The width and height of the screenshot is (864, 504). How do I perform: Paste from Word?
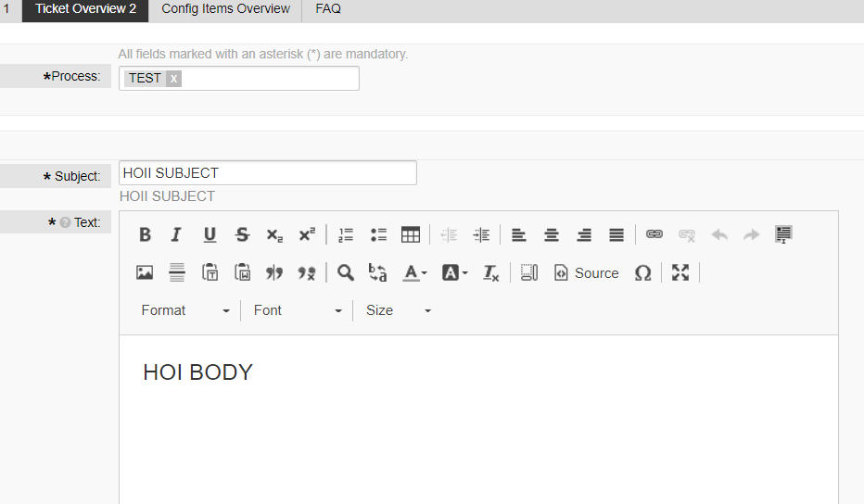tap(242, 272)
